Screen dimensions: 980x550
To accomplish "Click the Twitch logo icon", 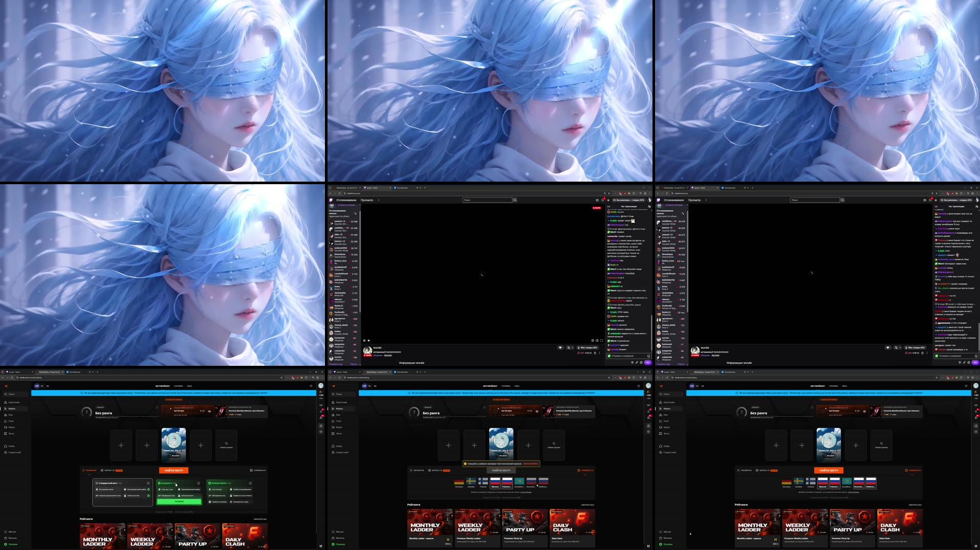I will [x=332, y=200].
